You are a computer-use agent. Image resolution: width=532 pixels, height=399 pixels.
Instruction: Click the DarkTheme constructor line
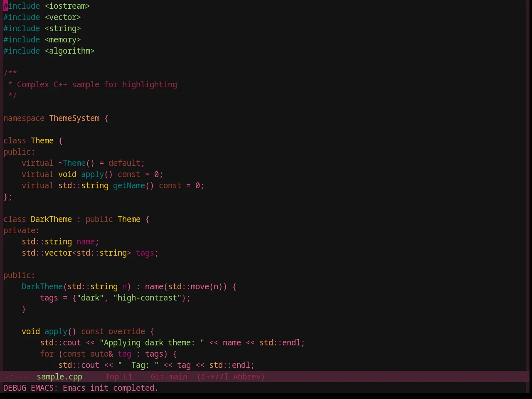129,287
